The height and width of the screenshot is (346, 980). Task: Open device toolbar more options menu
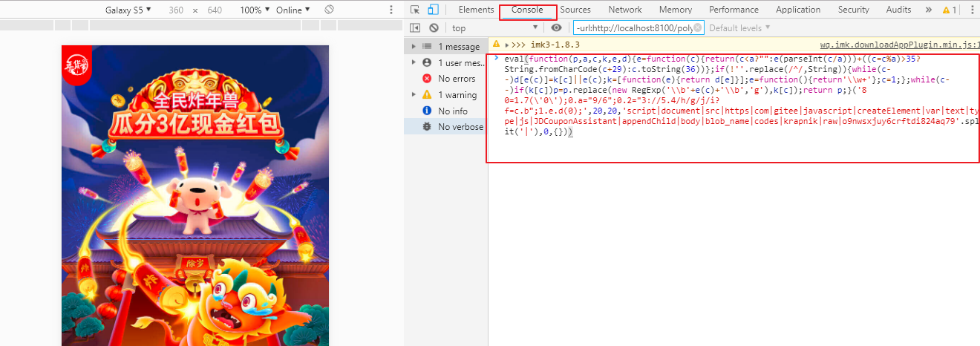click(391, 10)
